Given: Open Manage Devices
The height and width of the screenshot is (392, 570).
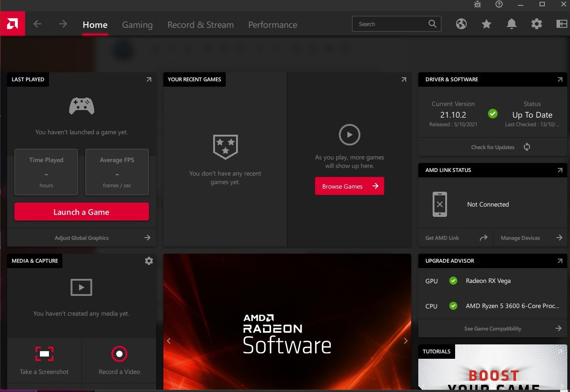Looking at the screenshot, I should click(x=531, y=238).
